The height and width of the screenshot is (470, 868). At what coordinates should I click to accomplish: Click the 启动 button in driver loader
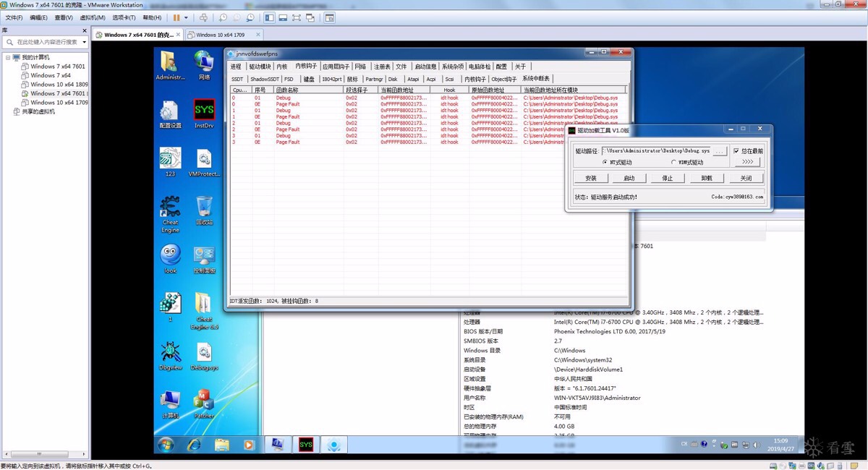tap(629, 178)
